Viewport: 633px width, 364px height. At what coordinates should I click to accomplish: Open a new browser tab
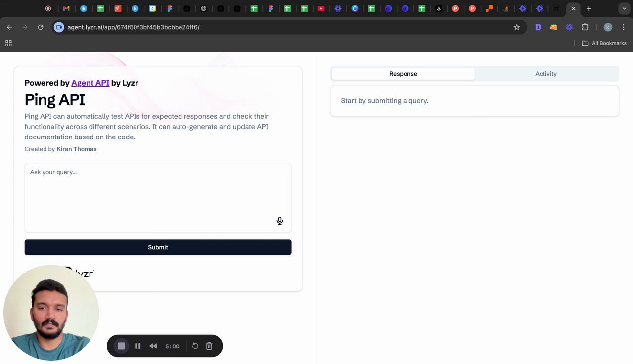pos(589,8)
